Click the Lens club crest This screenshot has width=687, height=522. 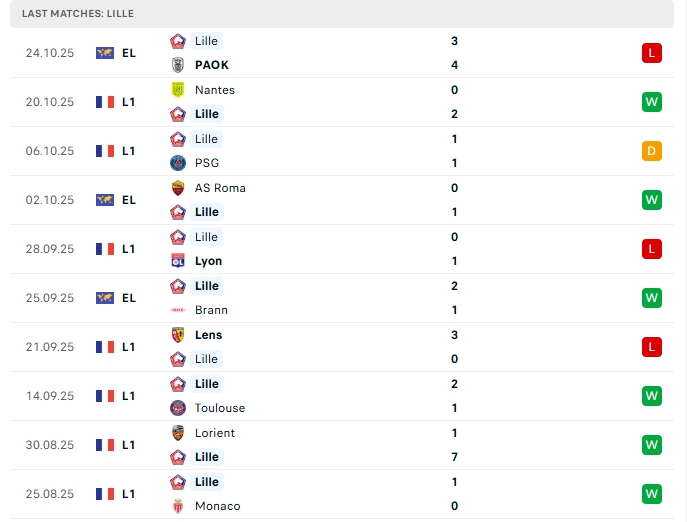(178, 335)
